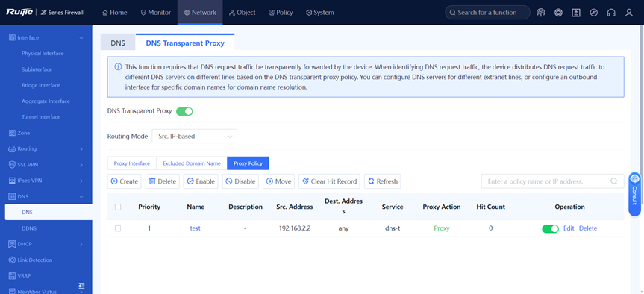
Task: Click the Delete toolbar button
Action: click(163, 181)
